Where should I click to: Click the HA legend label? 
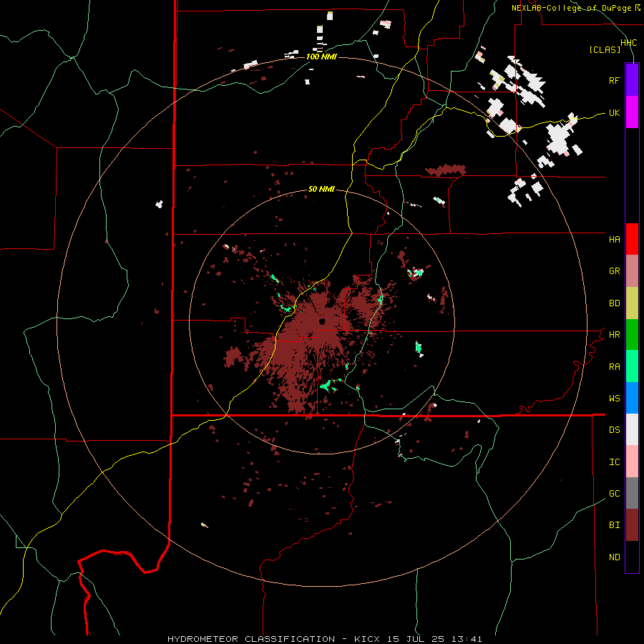(614, 239)
